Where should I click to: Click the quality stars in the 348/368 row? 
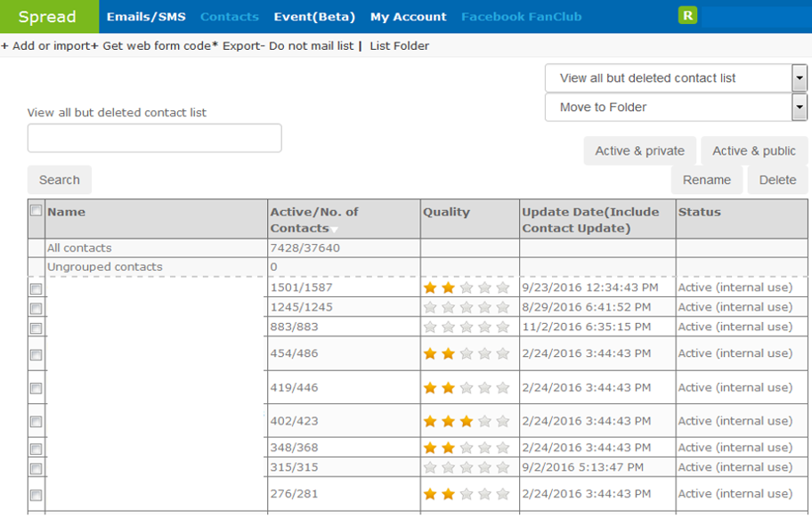click(x=466, y=448)
